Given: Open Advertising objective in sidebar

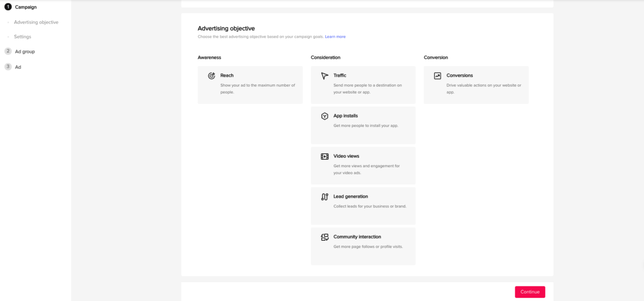Looking at the screenshot, I should (36, 22).
